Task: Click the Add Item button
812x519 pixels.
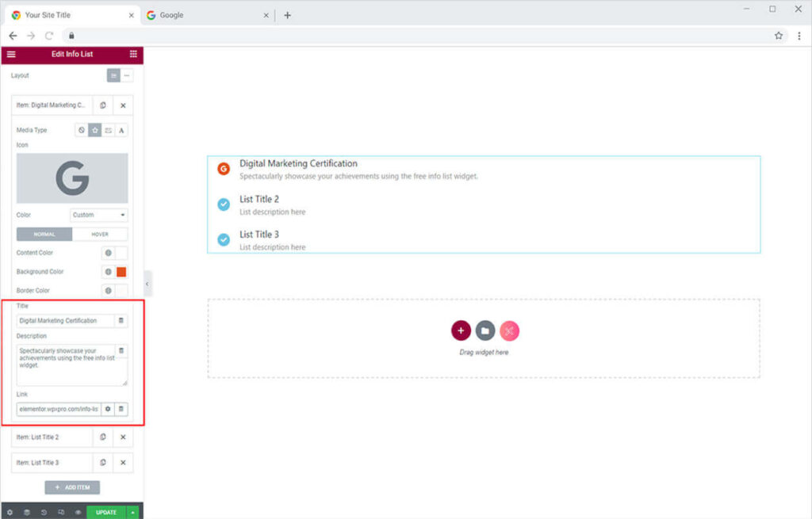Action: coord(72,487)
